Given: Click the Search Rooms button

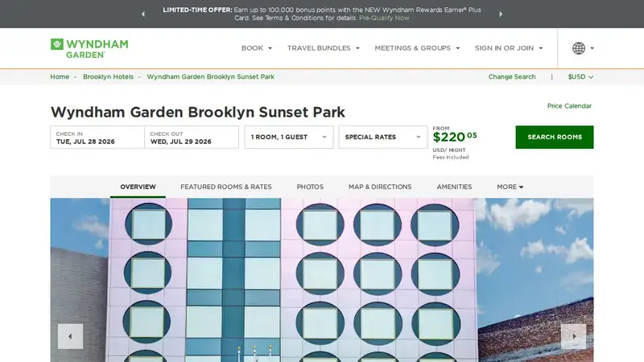Looking at the screenshot, I should [x=555, y=137].
